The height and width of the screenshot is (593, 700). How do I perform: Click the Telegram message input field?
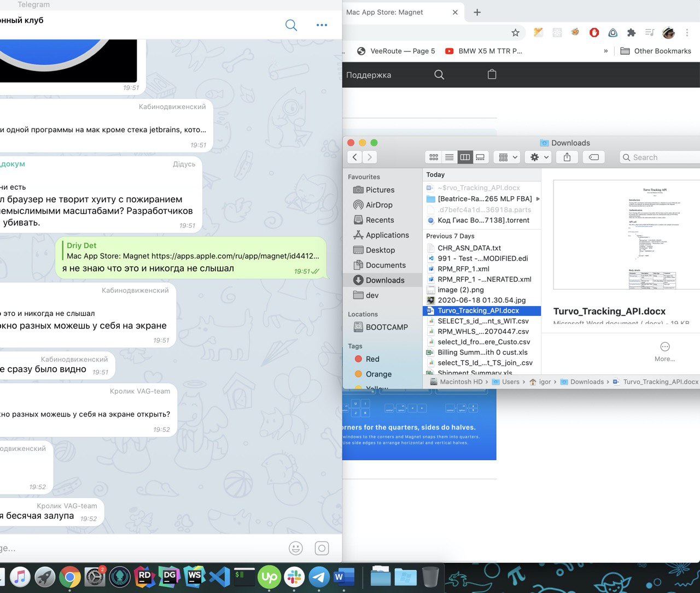[x=142, y=548]
